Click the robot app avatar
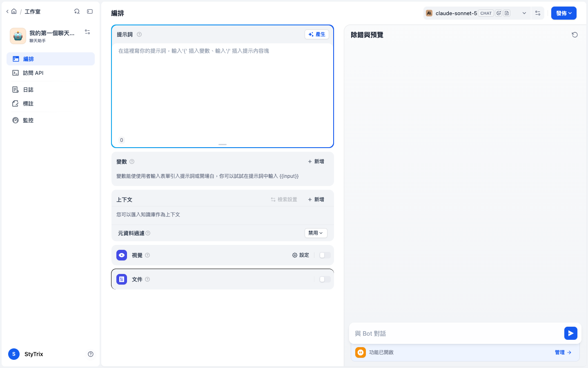The image size is (588, 368). pos(18,36)
